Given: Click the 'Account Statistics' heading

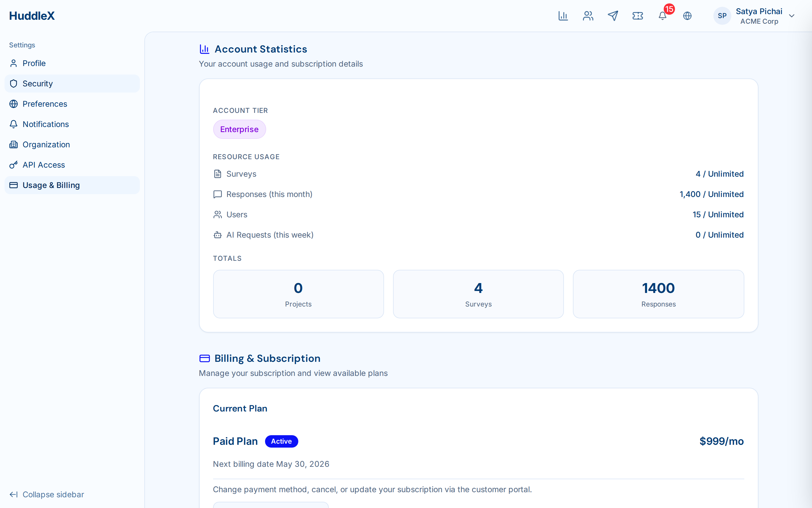Looking at the screenshot, I should tap(261, 49).
